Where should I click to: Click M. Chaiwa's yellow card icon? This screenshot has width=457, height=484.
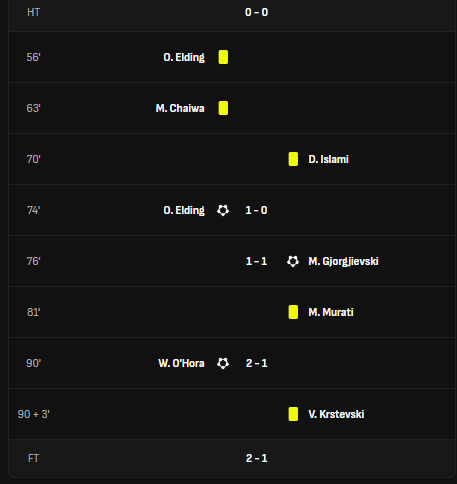point(223,108)
